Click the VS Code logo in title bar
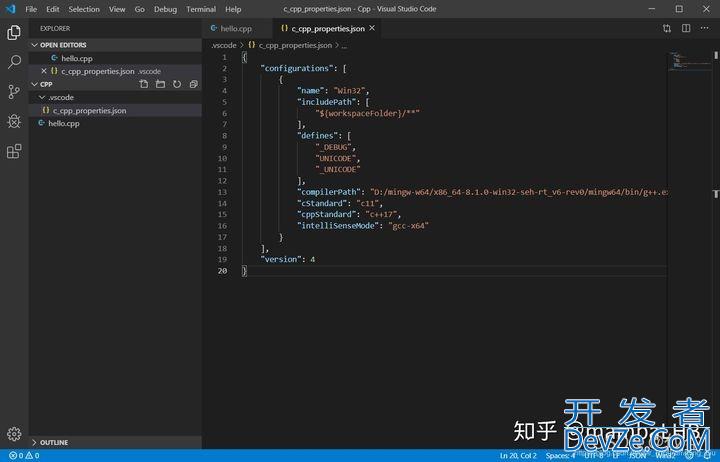This screenshot has width=720, height=462. click(10, 9)
